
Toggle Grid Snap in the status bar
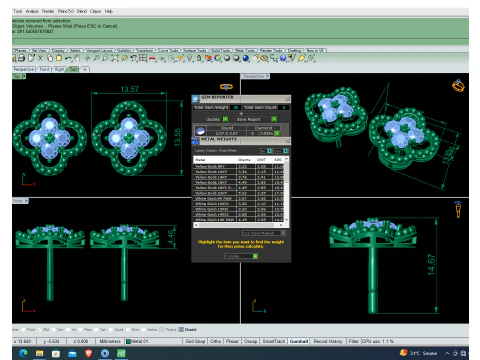point(195,341)
